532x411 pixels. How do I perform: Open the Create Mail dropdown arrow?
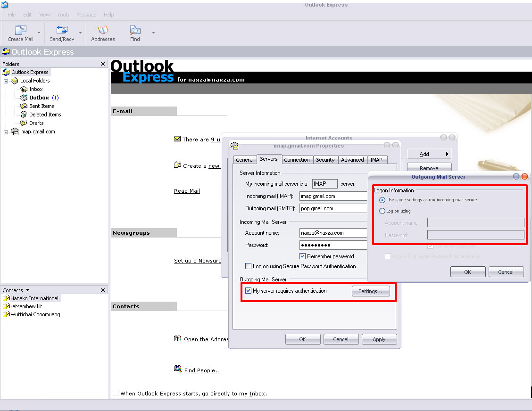(39, 33)
